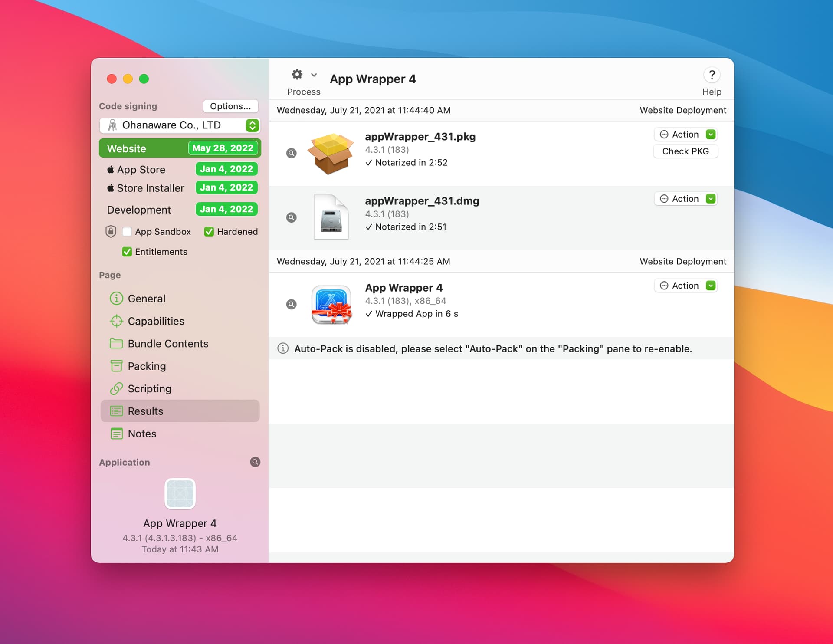Open the Scripting page
Viewport: 833px width, 644px height.
[x=180, y=389]
